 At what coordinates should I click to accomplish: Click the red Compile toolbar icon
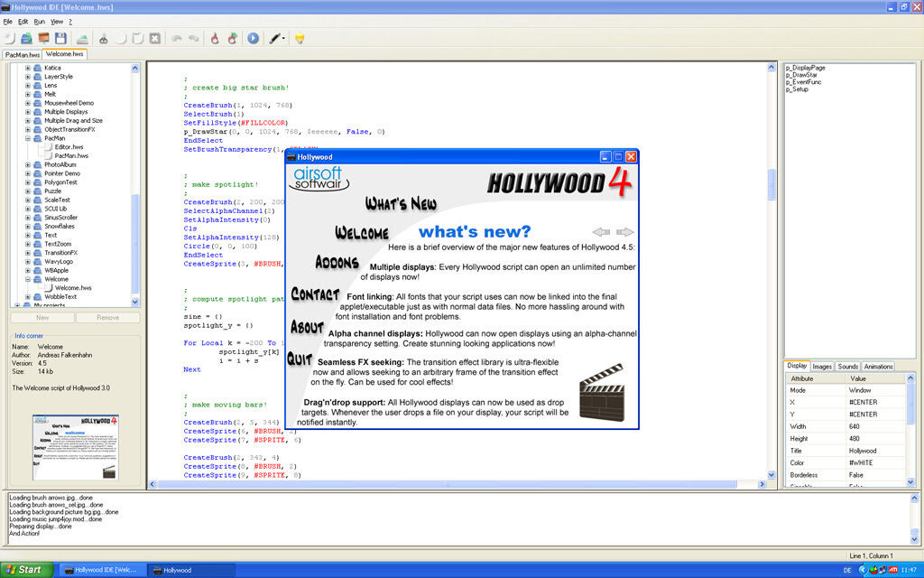[x=215, y=38]
